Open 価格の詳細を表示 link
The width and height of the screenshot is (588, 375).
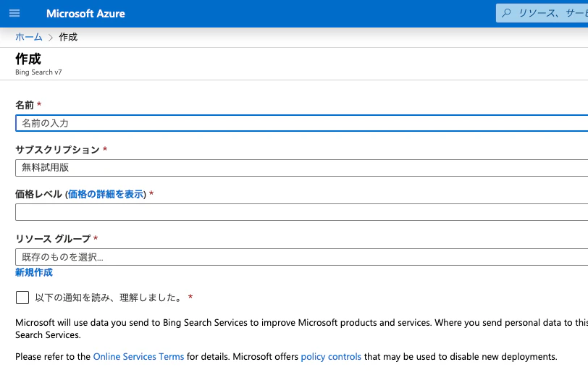point(106,194)
